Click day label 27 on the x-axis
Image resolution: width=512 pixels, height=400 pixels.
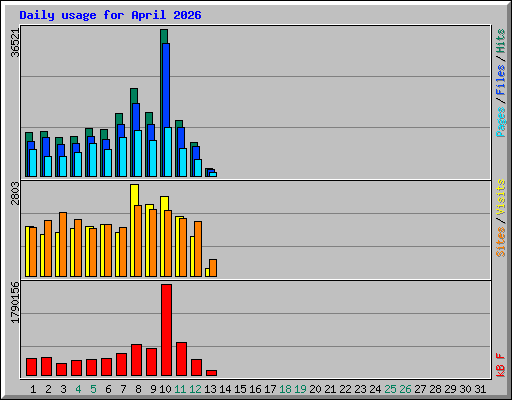coord(420,389)
